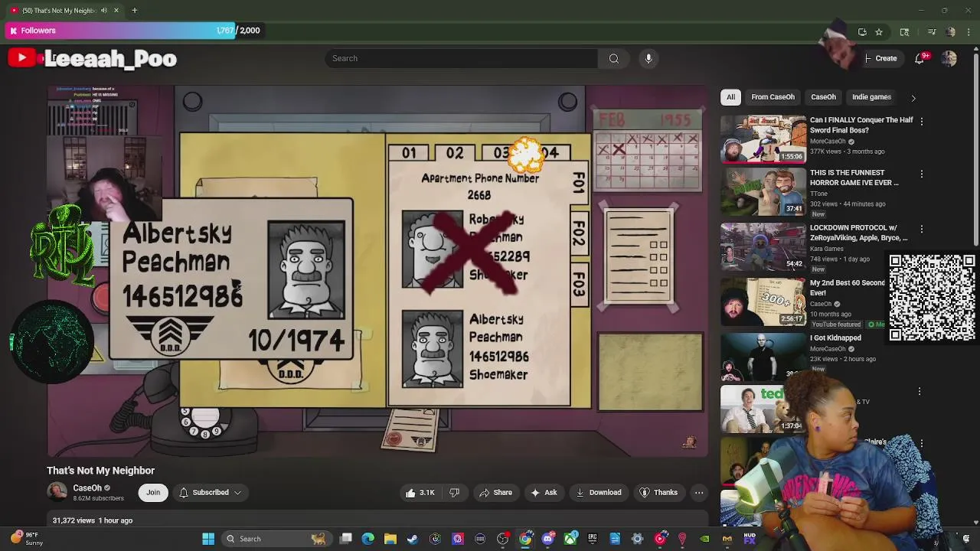Open options menu for Funniest Horror Game video
980x551 pixels.
tap(922, 174)
